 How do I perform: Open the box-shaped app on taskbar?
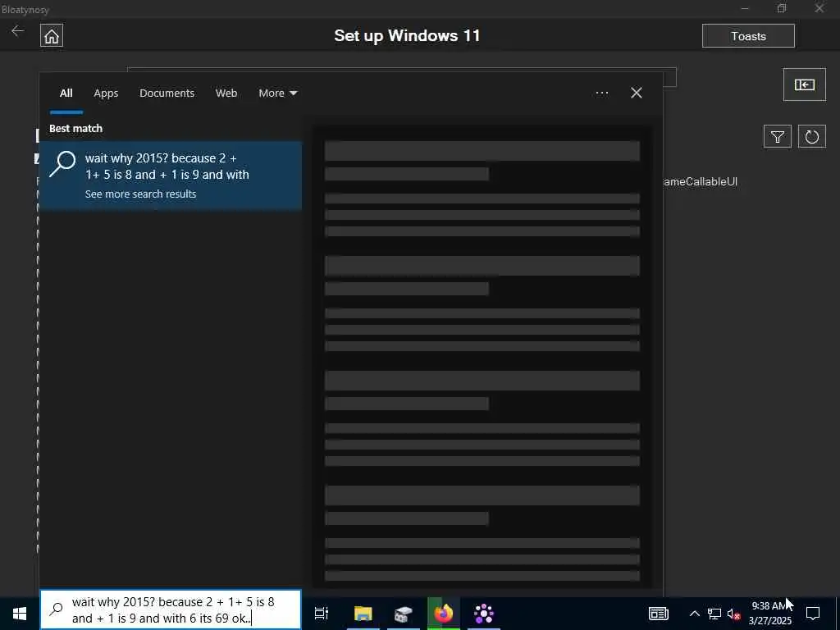(404, 614)
